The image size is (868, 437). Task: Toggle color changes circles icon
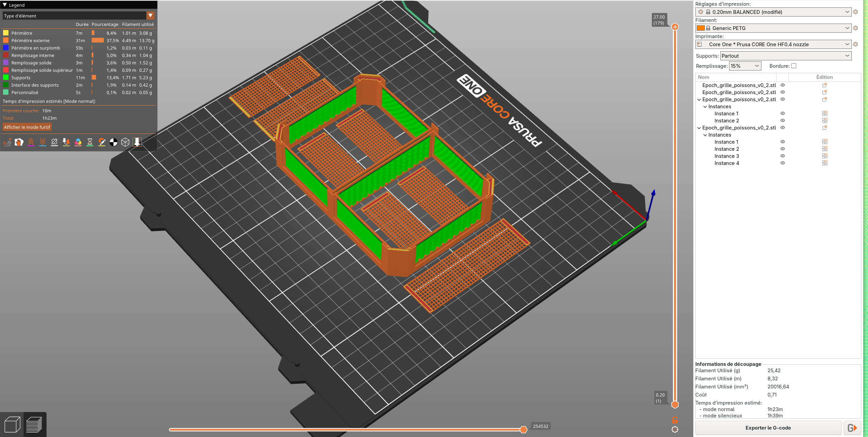click(78, 142)
